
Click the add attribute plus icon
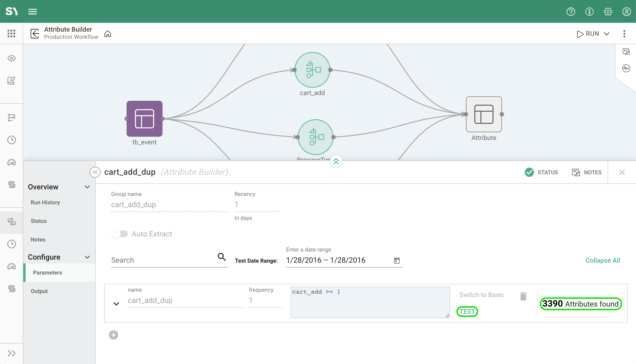tap(113, 335)
